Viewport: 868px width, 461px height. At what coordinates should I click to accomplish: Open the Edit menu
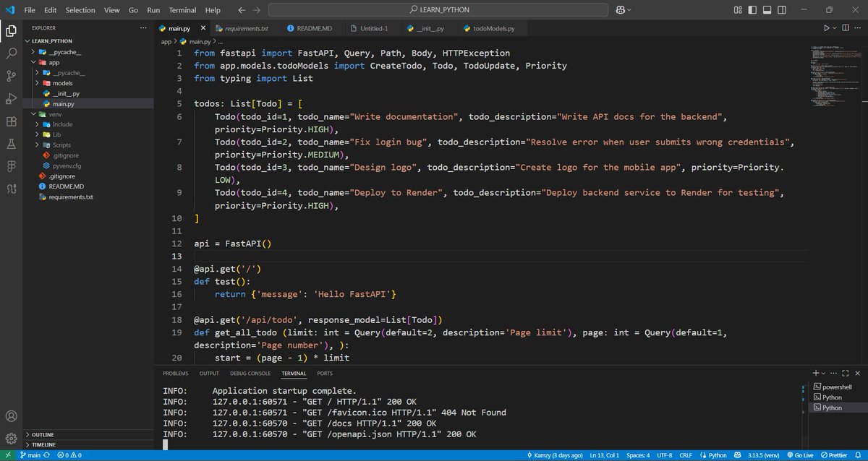pos(50,10)
